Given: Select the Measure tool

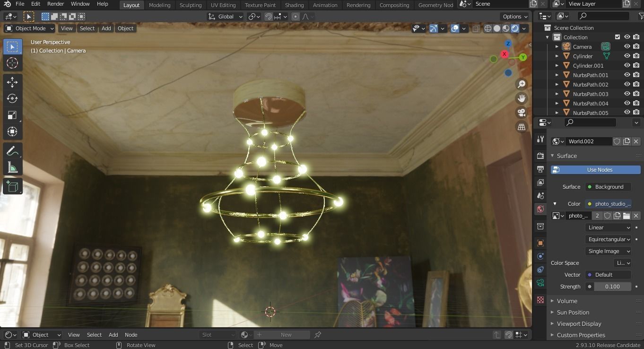Looking at the screenshot, I should pos(12,167).
